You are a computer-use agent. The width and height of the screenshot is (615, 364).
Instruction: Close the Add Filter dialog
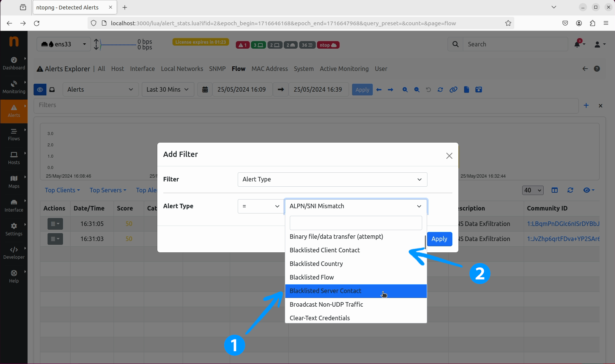pos(449,156)
